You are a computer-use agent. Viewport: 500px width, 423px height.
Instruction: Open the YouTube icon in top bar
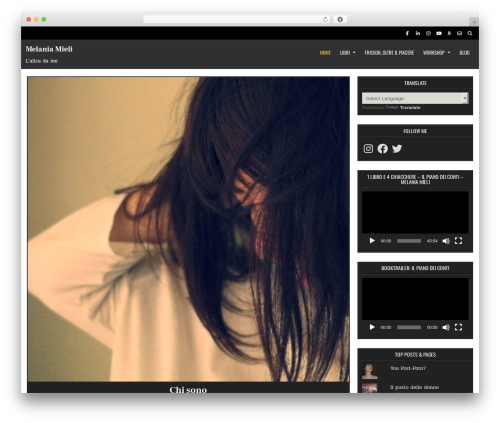[x=439, y=33]
